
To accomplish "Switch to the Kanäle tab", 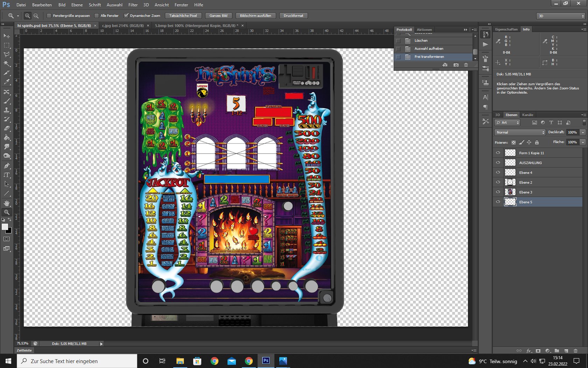I will click(527, 115).
